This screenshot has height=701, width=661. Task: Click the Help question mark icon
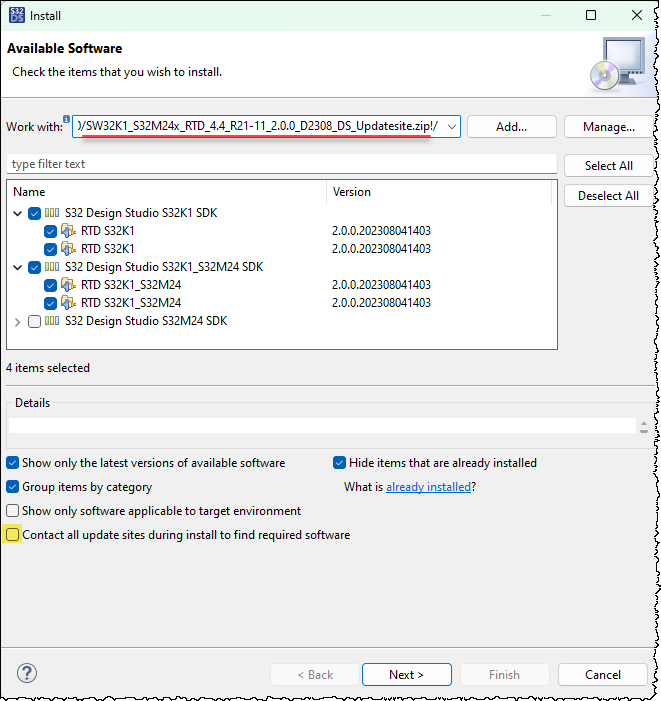27,673
